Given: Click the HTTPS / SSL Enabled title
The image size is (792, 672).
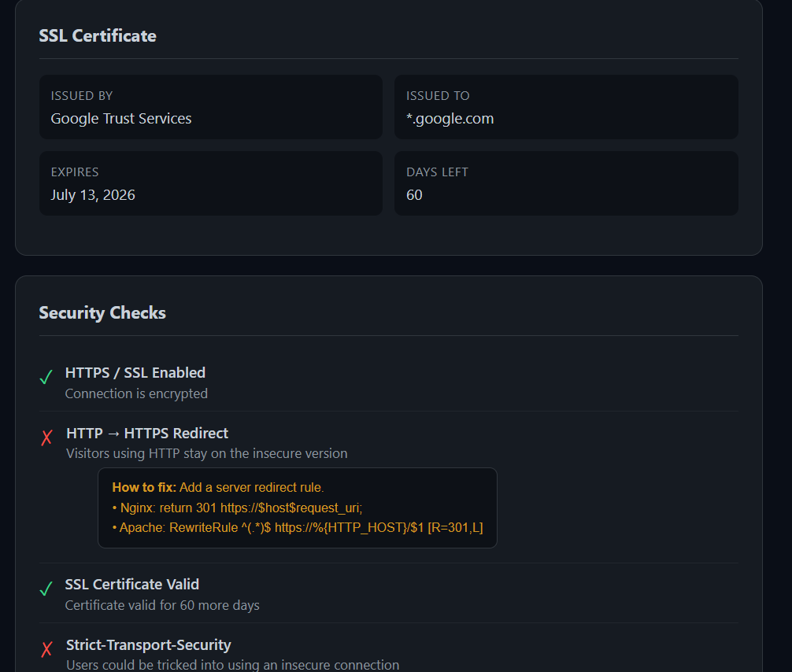Looking at the screenshot, I should [x=135, y=373].
